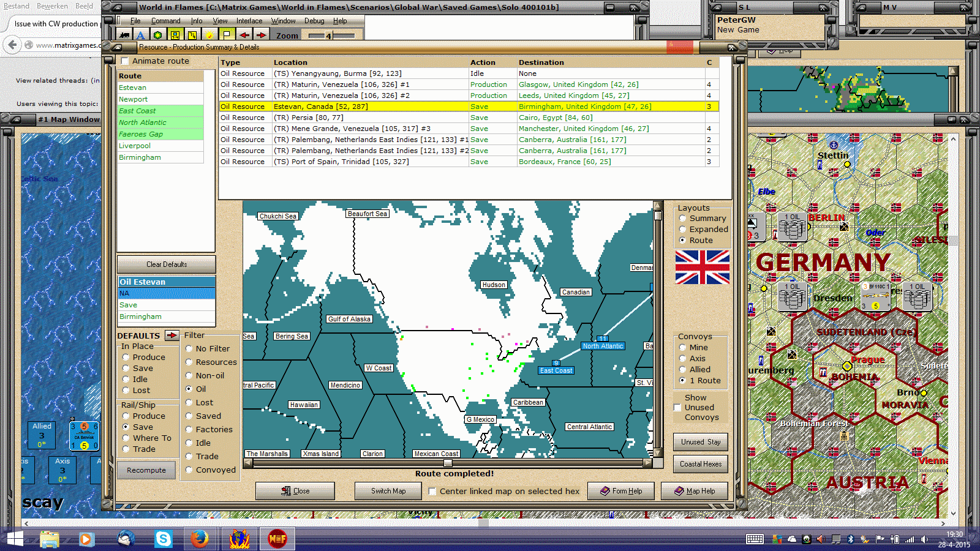The width and height of the screenshot is (980, 551).
Task: Choose the Convoyed filter option
Action: [189, 470]
